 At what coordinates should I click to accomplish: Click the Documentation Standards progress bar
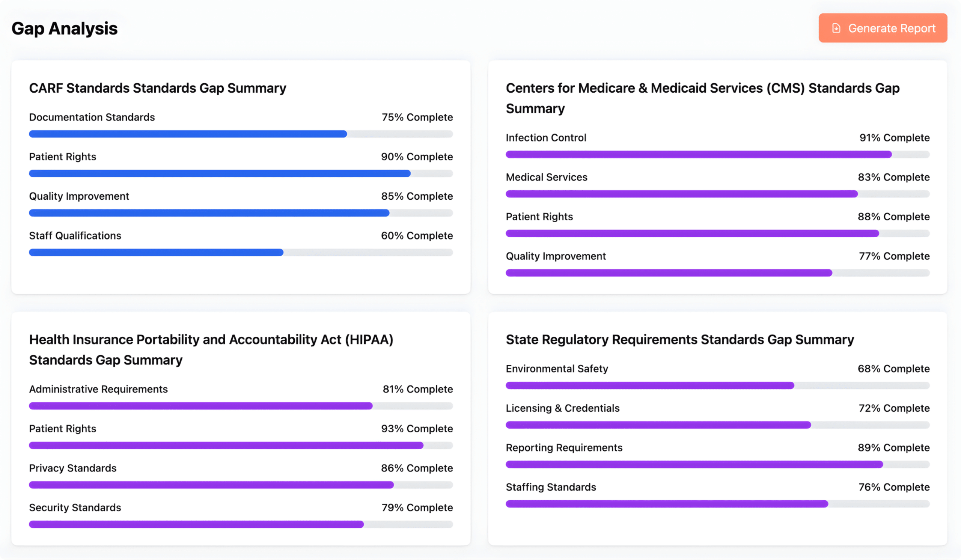click(241, 134)
